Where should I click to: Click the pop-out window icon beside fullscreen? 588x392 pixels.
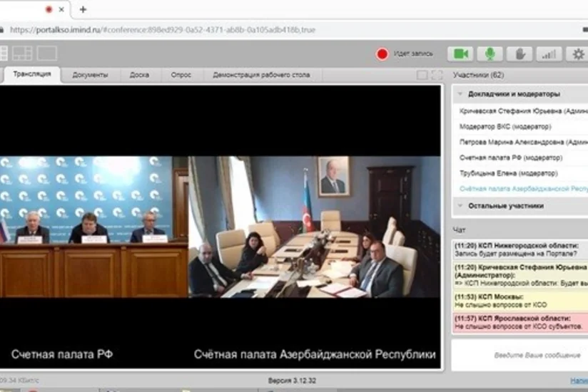(x=422, y=75)
